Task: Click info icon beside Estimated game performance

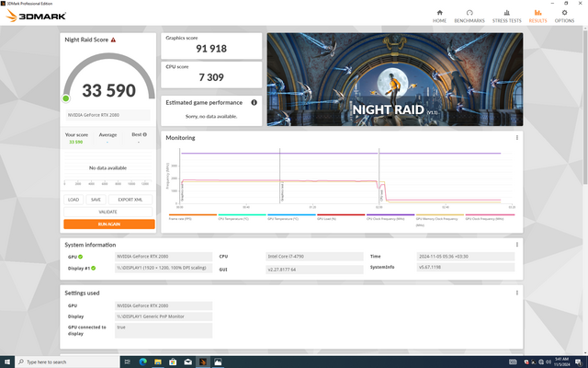Action: tap(254, 102)
